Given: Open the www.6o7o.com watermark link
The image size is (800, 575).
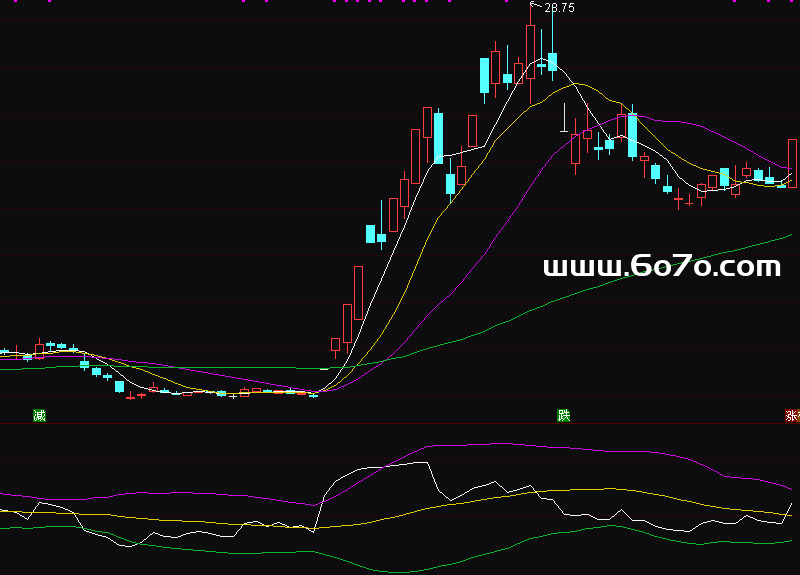Looking at the screenshot, I should pyautogui.click(x=661, y=266).
